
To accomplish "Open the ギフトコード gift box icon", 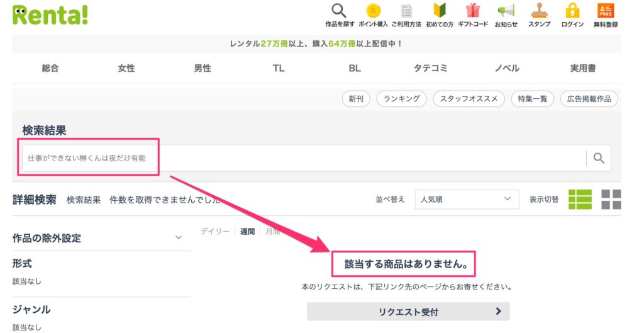I will click(x=473, y=11).
